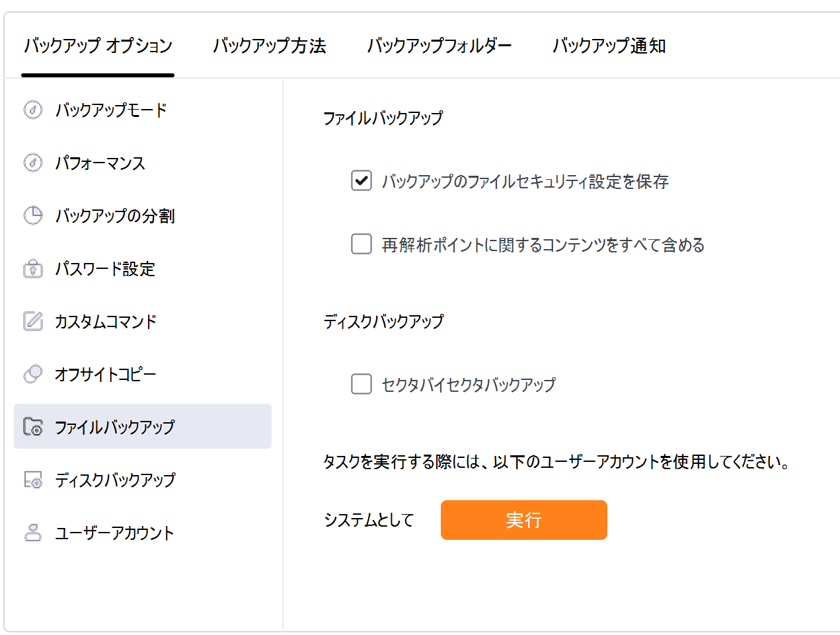Uncheck バックアップのファイルセキュリティ設定を保存 checkbox

pos(362,180)
